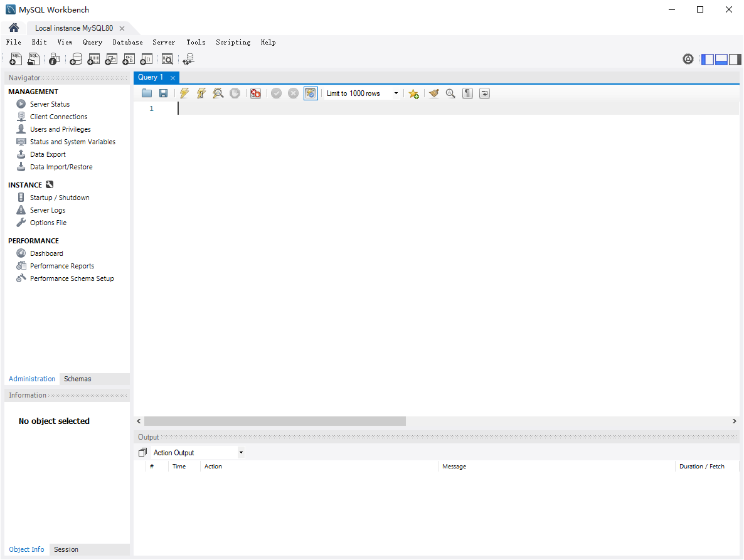Screen dimensions: 744x560
Task: Create a new function icon
Action: 146,59
